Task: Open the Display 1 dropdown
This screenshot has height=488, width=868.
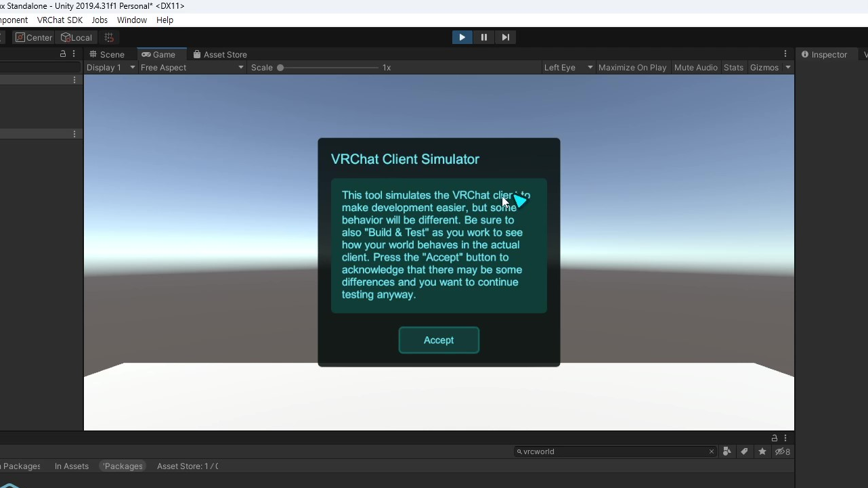Action: [111, 67]
